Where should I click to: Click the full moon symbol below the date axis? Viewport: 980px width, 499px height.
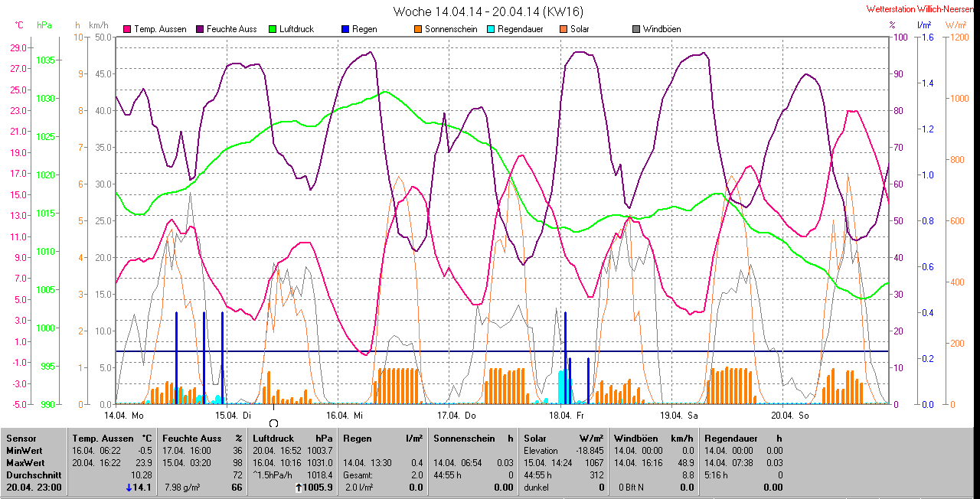point(273,423)
